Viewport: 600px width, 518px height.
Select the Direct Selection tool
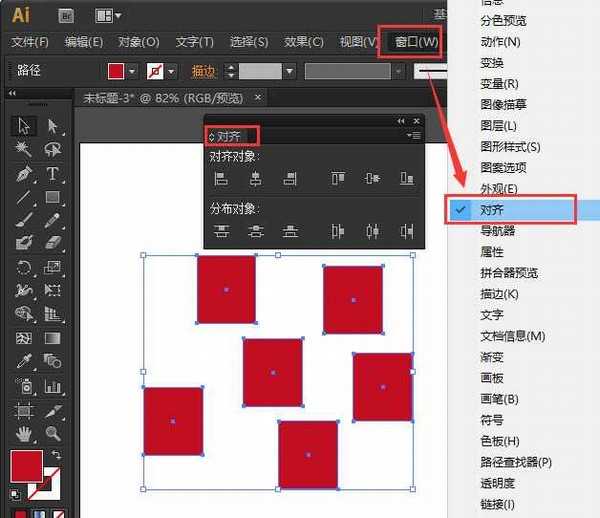coord(52,126)
